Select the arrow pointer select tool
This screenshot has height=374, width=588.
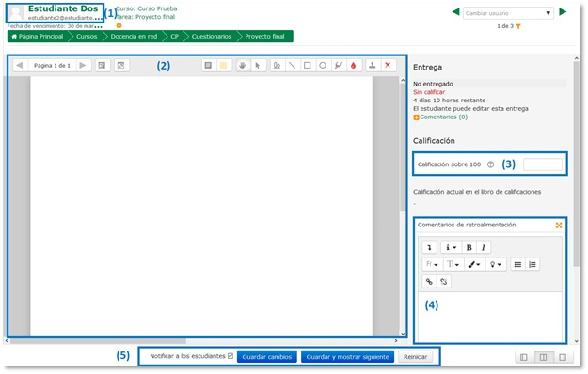click(x=258, y=66)
